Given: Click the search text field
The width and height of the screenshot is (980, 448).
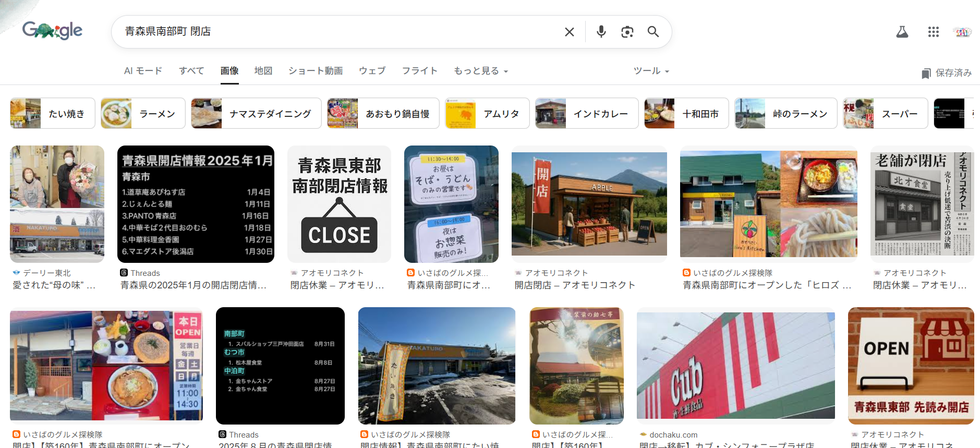Looking at the screenshot, I should (339, 32).
